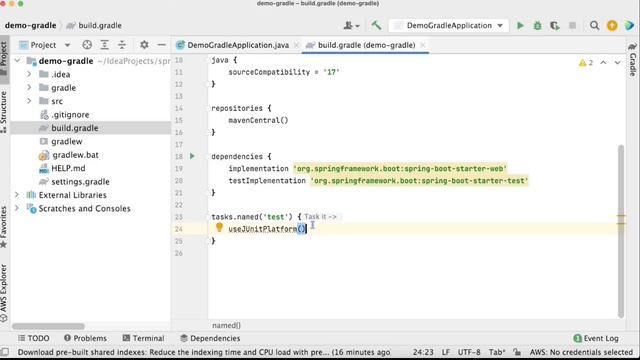Expand all in Project panel

[x=104, y=45]
